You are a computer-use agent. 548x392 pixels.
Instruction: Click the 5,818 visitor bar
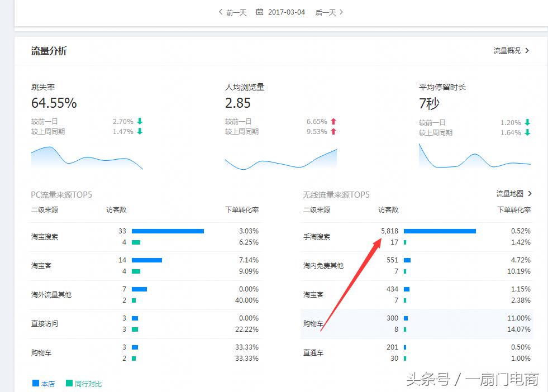coord(439,231)
